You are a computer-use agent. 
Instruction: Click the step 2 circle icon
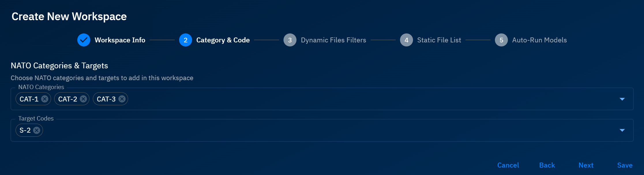(185, 40)
